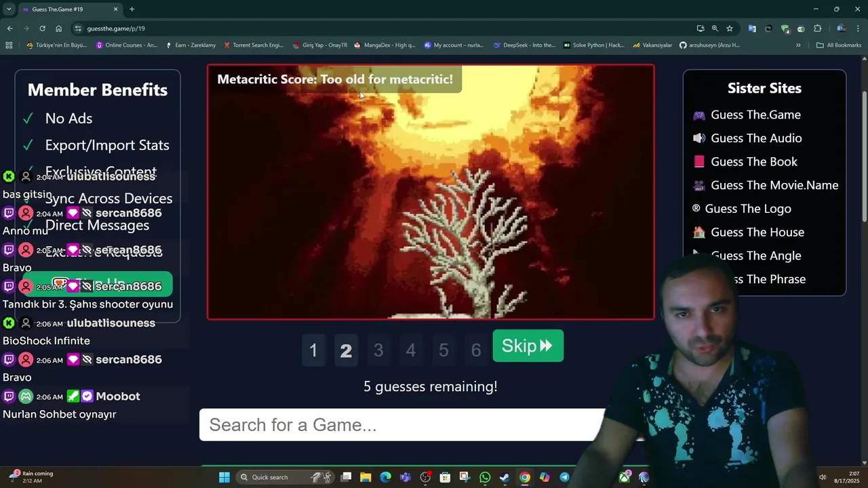Open Xbox app from taskbar

tap(624, 477)
